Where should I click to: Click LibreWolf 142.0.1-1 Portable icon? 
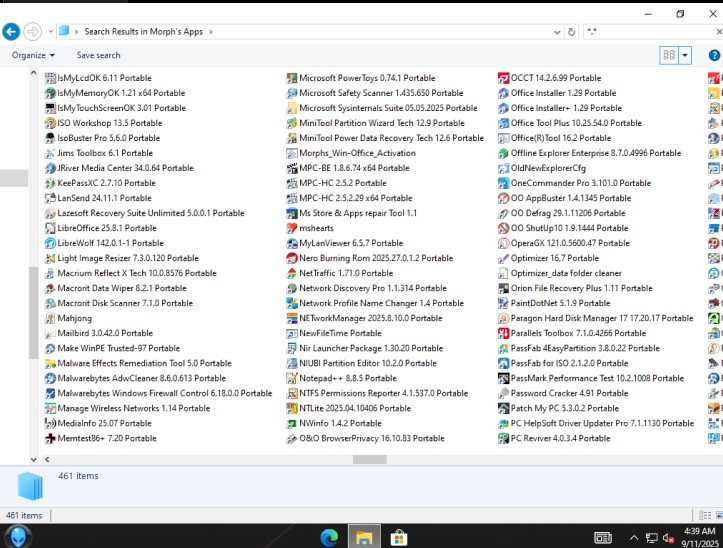tap(50, 243)
